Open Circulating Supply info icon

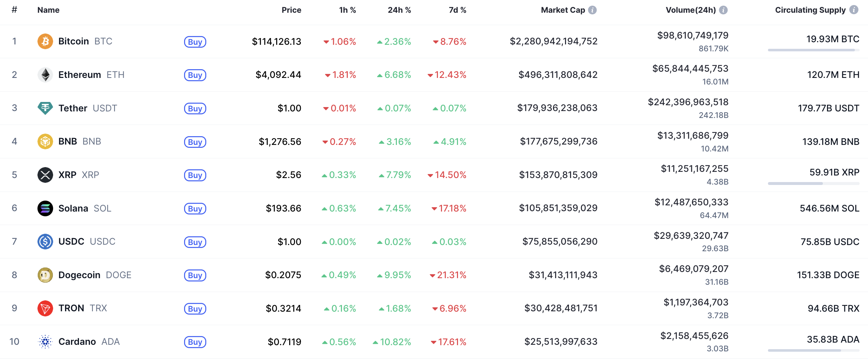[854, 10]
